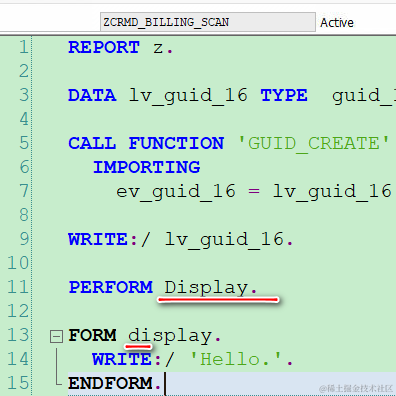Click line number 11 in gutter

[18, 287]
